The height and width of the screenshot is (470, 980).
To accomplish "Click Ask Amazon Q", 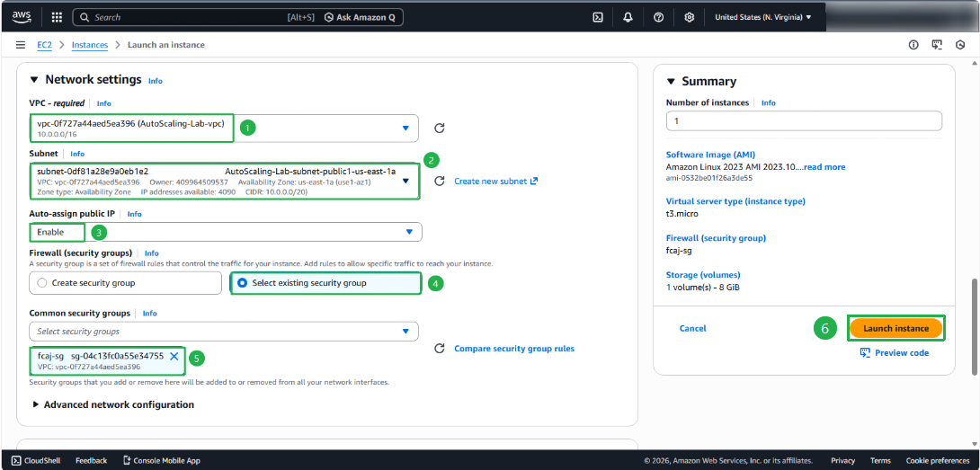I will coord(360,17).
